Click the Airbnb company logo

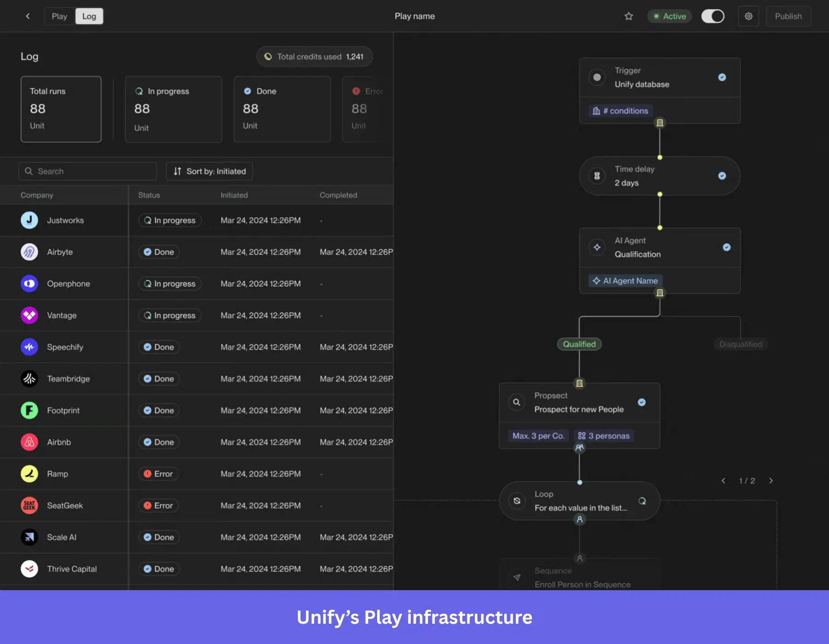click(29, 442)
